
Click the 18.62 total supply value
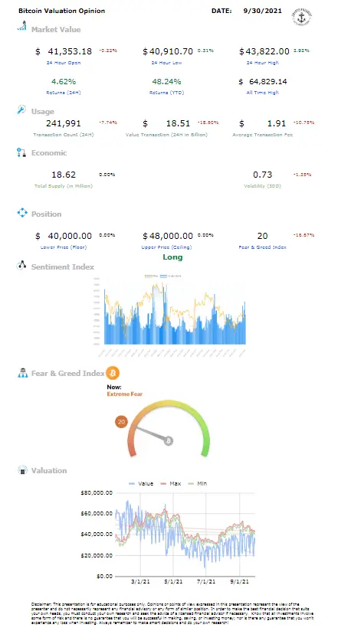click(64, 175)
